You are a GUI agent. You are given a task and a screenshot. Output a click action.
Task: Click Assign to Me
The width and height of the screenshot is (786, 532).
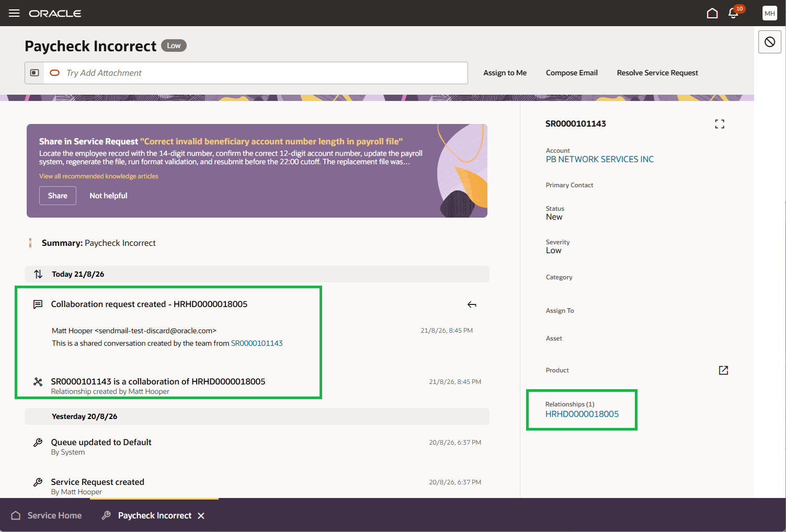tap(505, 73)
